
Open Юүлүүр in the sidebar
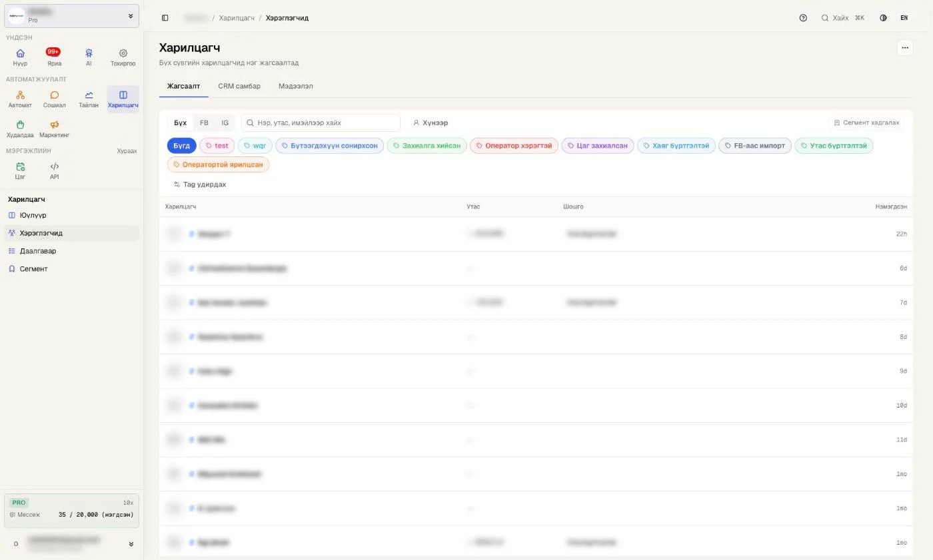[x=71, y=215]
